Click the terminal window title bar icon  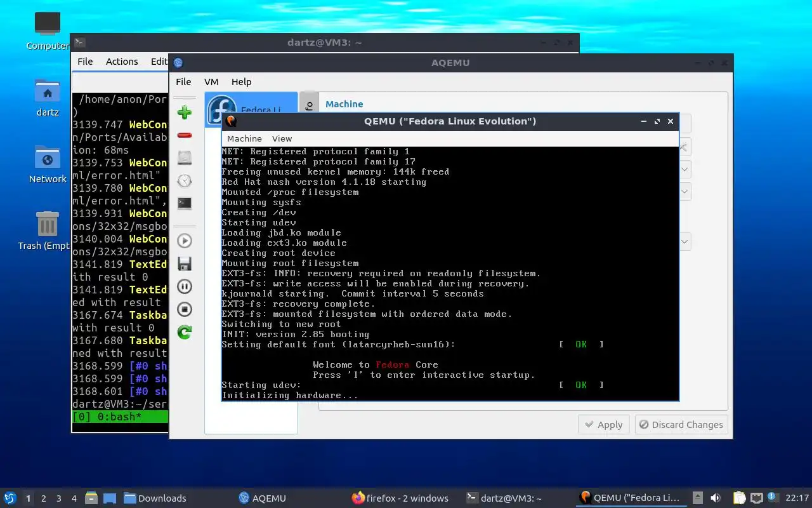tap(79, 43)
